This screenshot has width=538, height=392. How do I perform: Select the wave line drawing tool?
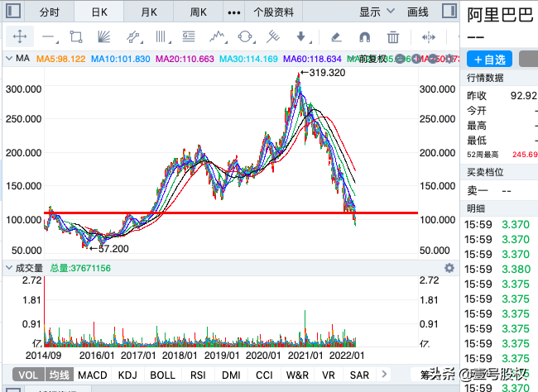pyautogui.click(x=218, y=36)
